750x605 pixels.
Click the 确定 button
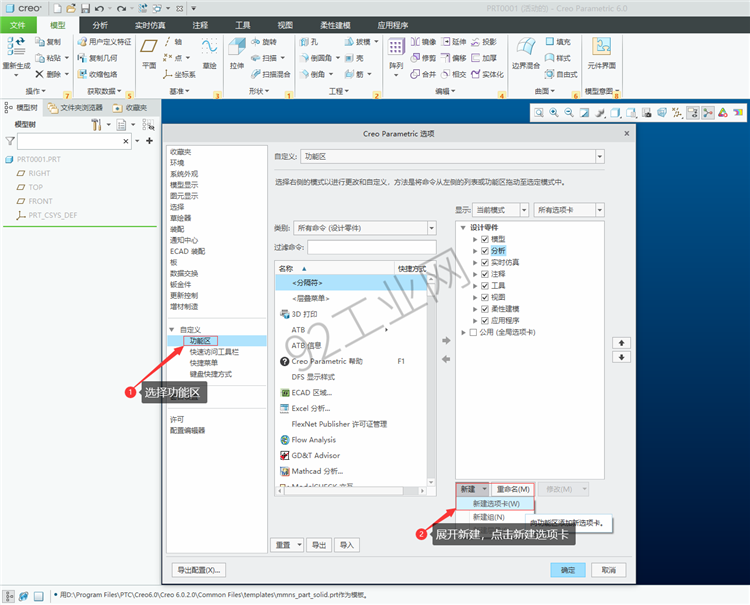[x=568, y=570]
